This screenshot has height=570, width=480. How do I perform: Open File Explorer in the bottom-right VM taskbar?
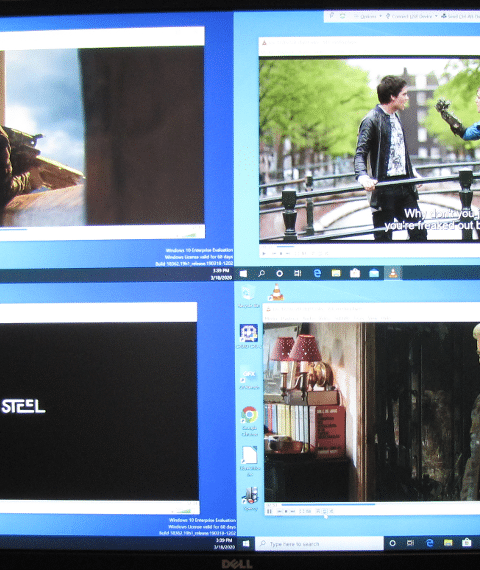pos(448,543)
